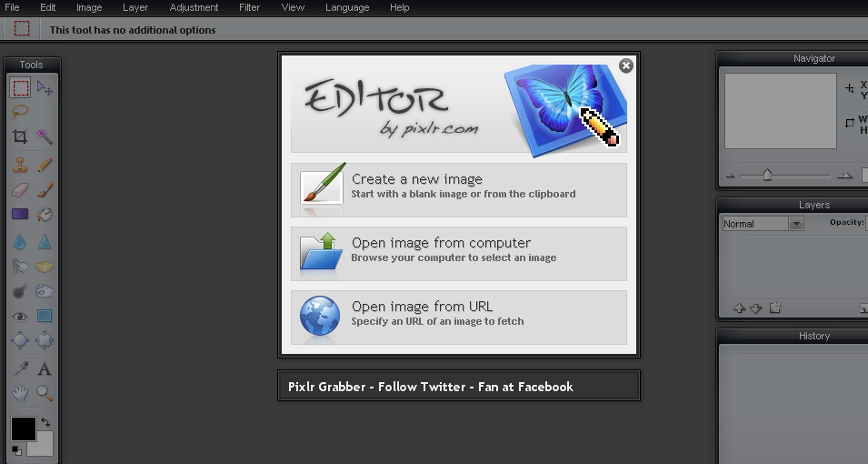Select the Sponge tool
Viewport: 868px width, 464px height.
(x=45, y=267)
